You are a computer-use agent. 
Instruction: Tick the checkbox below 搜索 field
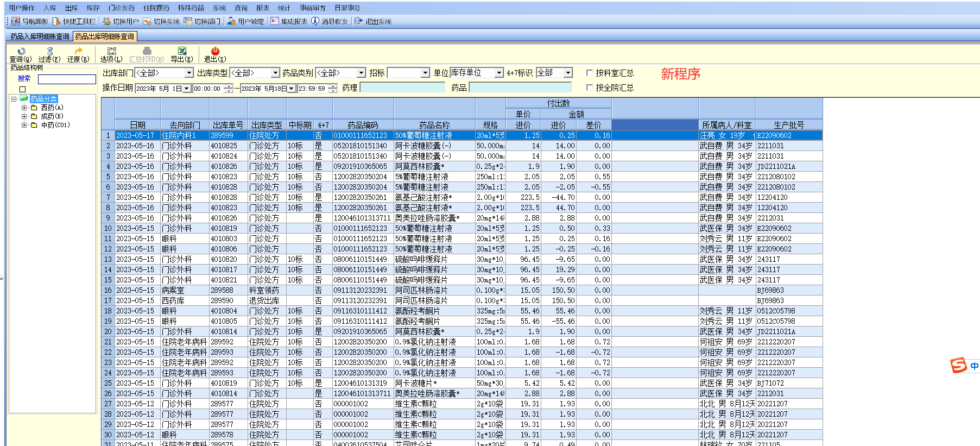click(23, 89)
